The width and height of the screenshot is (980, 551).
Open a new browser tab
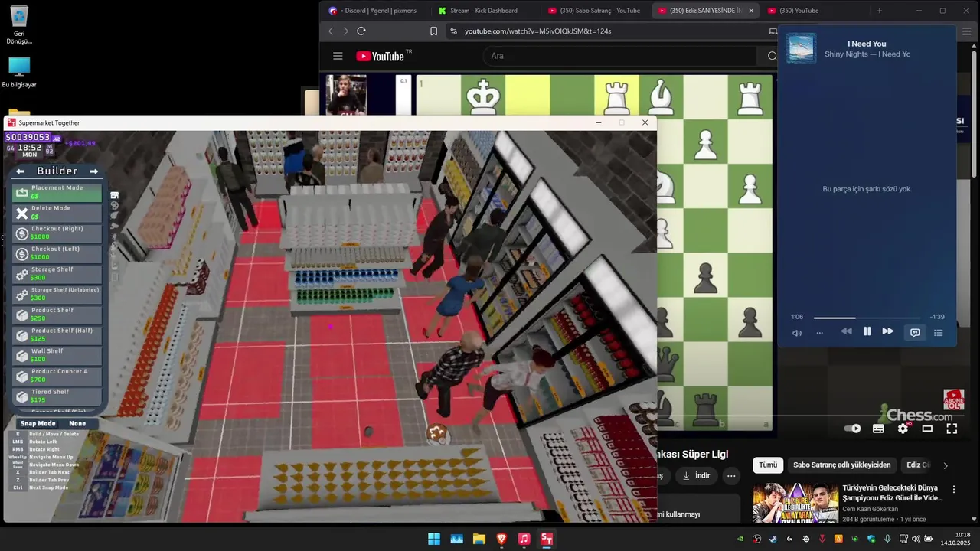[879, 11]
